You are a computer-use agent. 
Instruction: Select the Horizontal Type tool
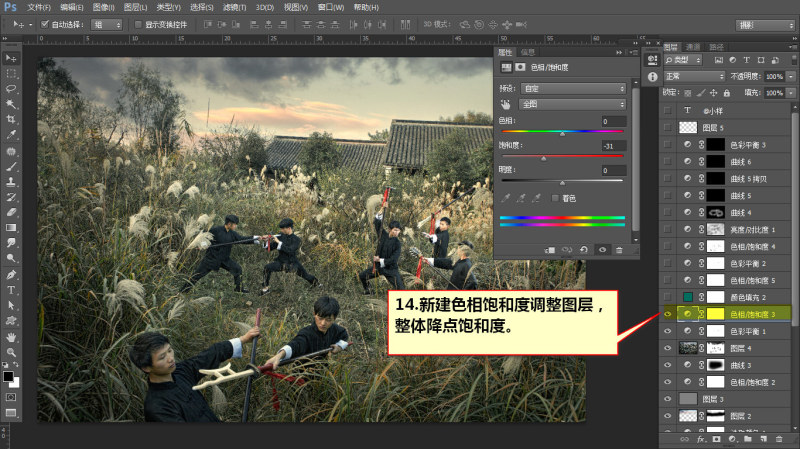11,290
